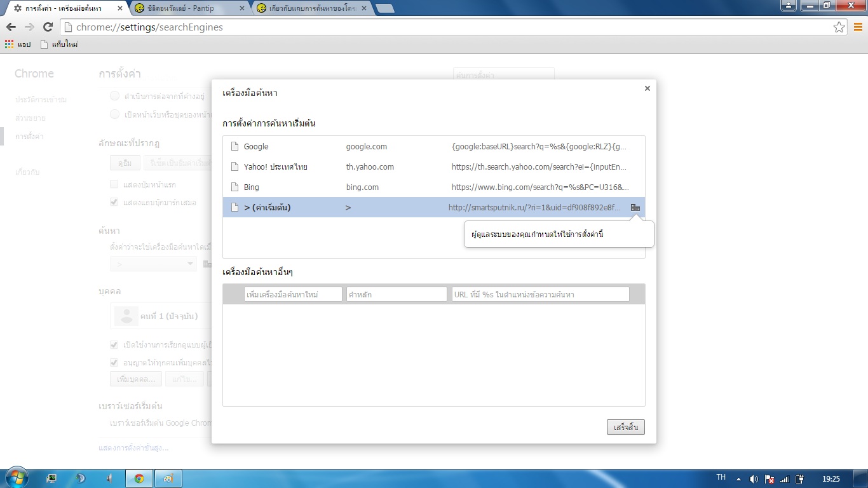Select the ดำเนินการต่อจากที่ค้างอยู่ radio option

(115, 96)
